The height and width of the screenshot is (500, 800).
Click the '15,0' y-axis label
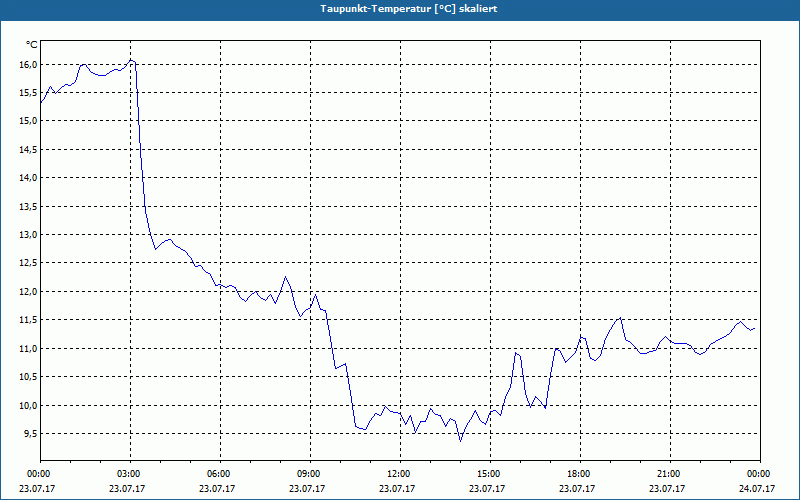click(29, 121)
